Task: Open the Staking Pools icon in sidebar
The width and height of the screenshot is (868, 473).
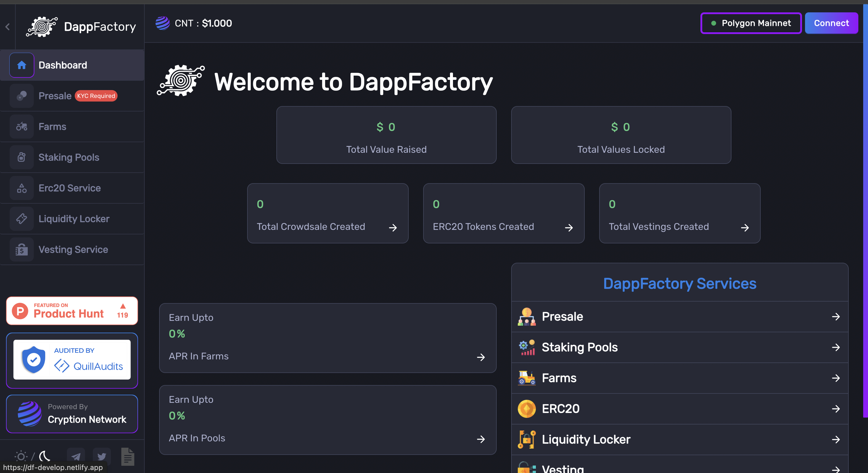Action: (22, 157)
